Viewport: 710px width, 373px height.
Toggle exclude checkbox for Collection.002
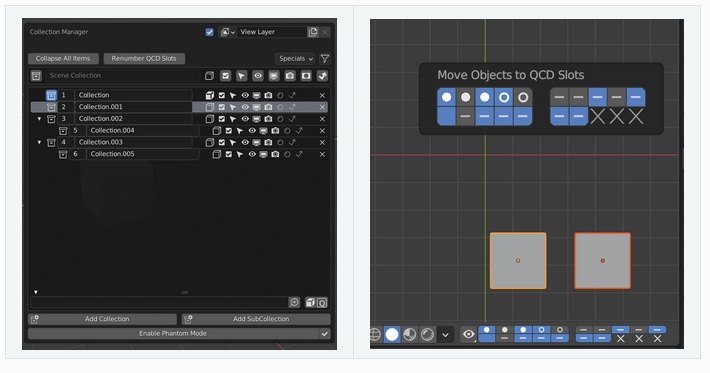(221, 119)
